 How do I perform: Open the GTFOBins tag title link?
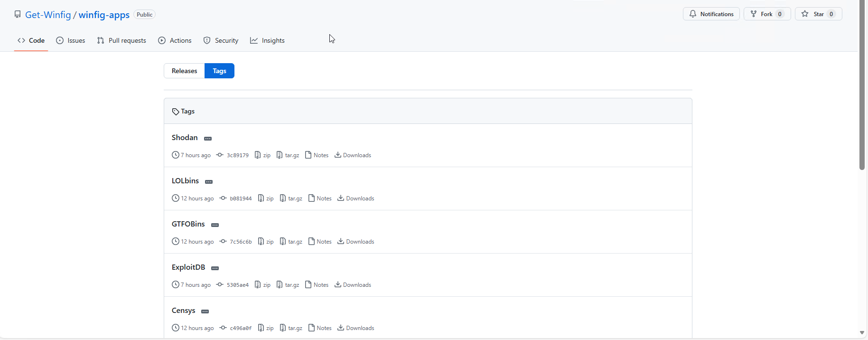188,224
